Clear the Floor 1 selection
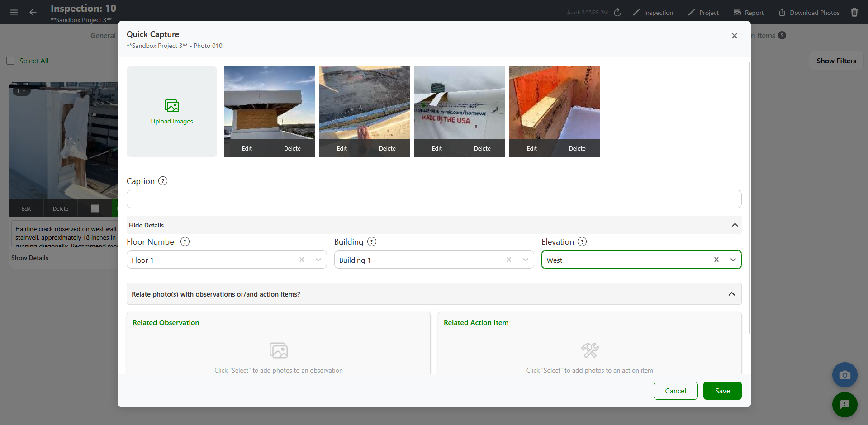 [x=302, y=260]
